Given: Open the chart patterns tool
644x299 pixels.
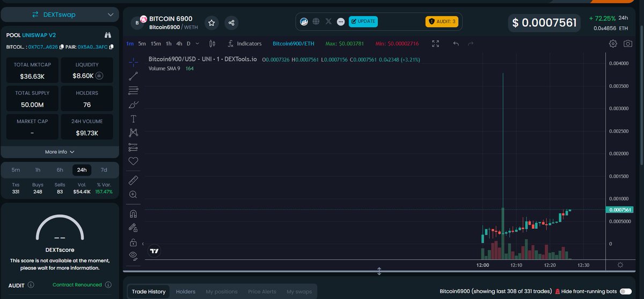Looking at the screenshot, I should (x=134, y=132).
